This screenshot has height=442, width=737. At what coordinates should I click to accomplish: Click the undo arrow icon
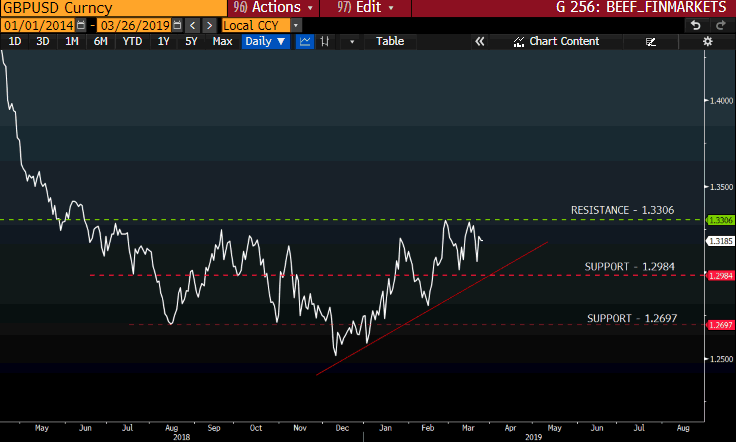point(695,24)
